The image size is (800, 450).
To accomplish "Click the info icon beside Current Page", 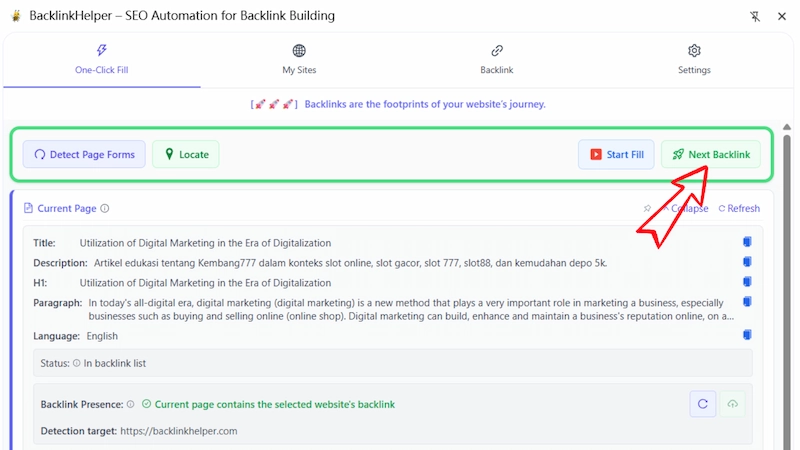I will (x=105, y=209).
